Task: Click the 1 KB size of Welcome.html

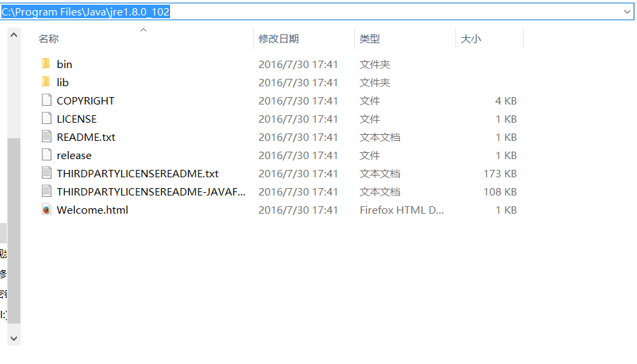Action: (x=506, y=210)
